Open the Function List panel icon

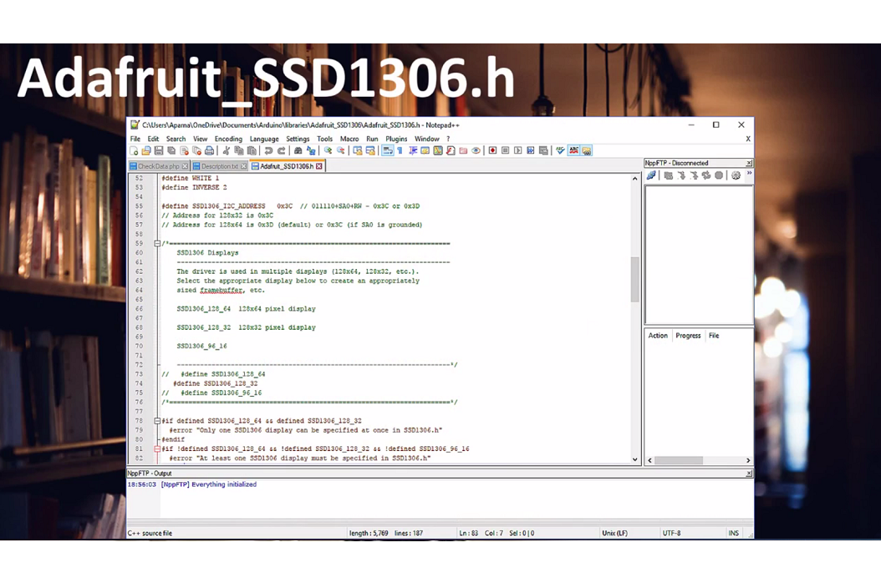click(x=451, y=150)
